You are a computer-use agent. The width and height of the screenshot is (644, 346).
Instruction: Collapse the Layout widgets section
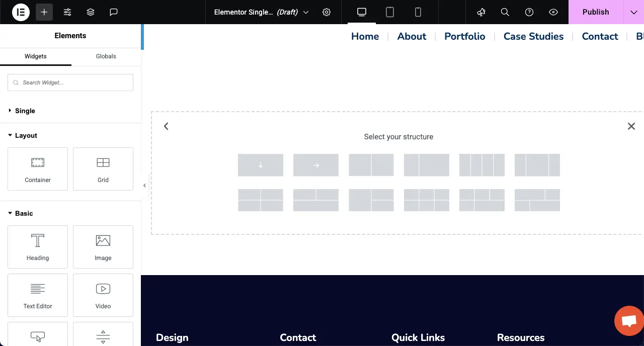(x=23, y=135)
